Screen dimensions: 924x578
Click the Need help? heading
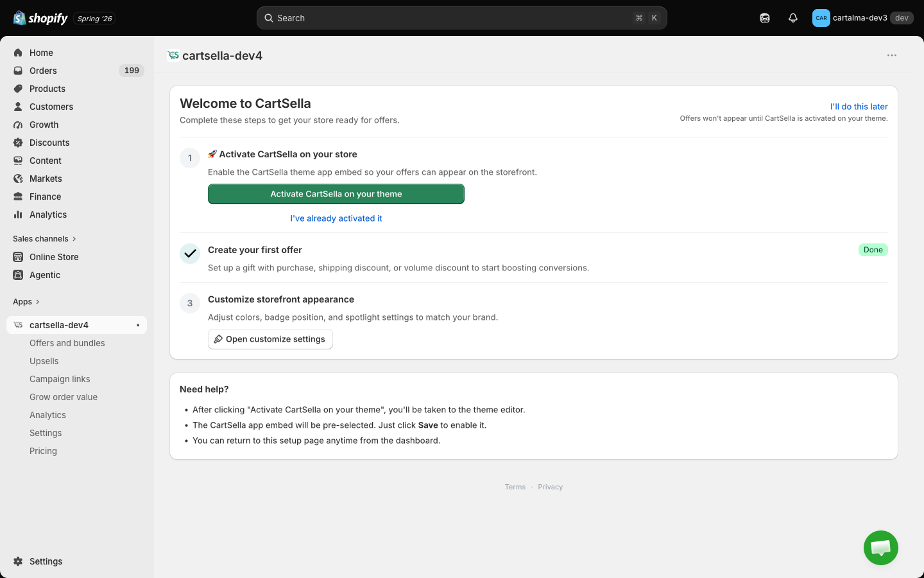click(204, 389)
